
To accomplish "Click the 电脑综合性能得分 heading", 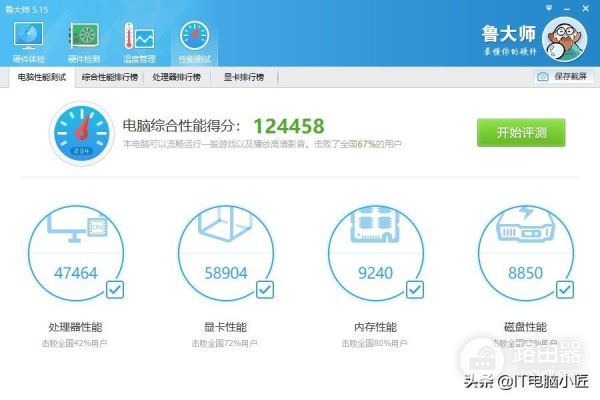I will pos(182,126).
